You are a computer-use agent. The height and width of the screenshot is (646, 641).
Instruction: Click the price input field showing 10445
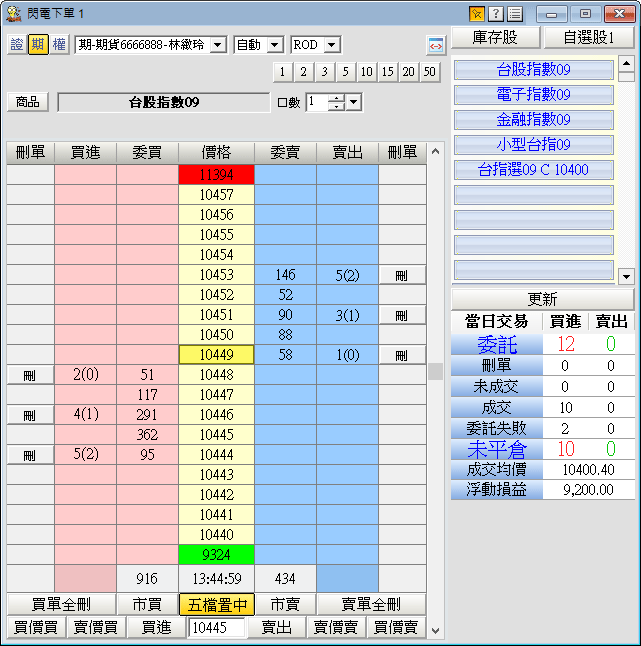point(216,627)
